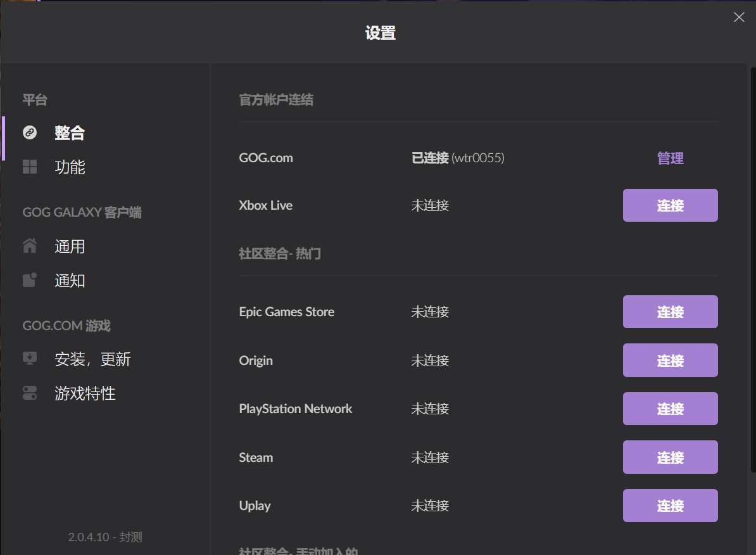Click the 游戏特性 toggle-switch icon

[x=30, y=393]
